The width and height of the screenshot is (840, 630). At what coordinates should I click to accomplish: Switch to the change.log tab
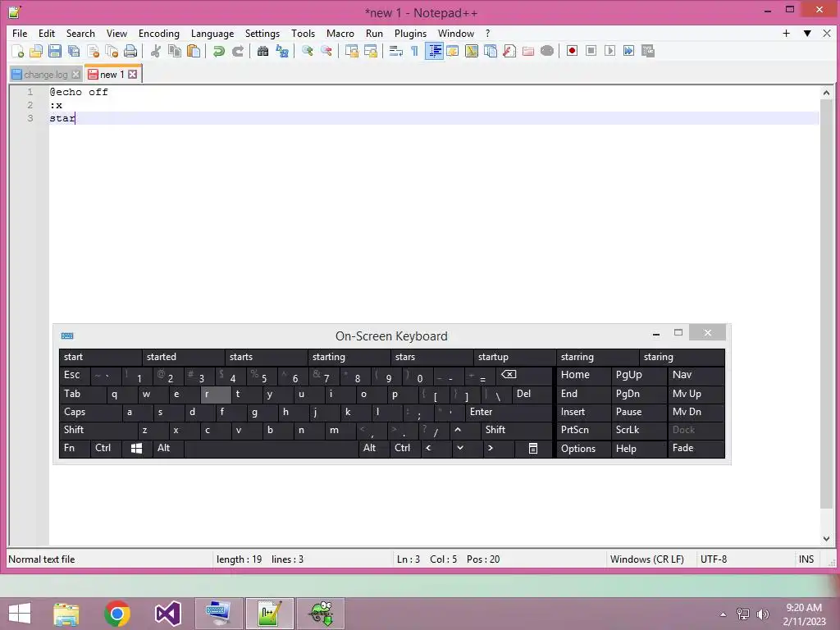point(46,75)
